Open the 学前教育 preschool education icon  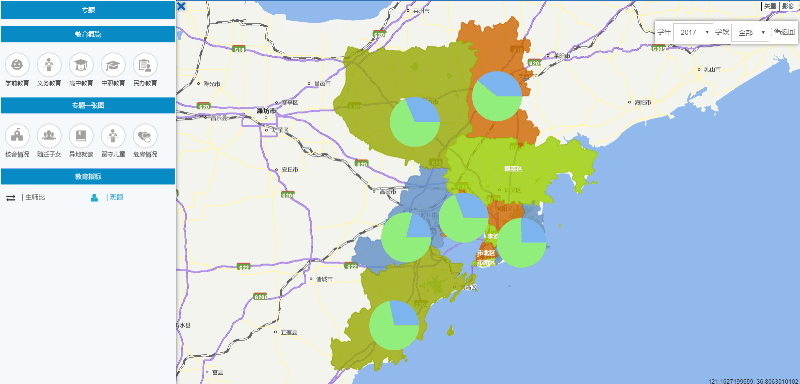[17, 65]
